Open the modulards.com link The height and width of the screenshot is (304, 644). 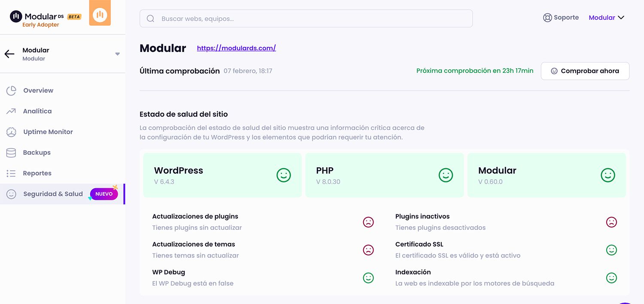pos(236,48)
